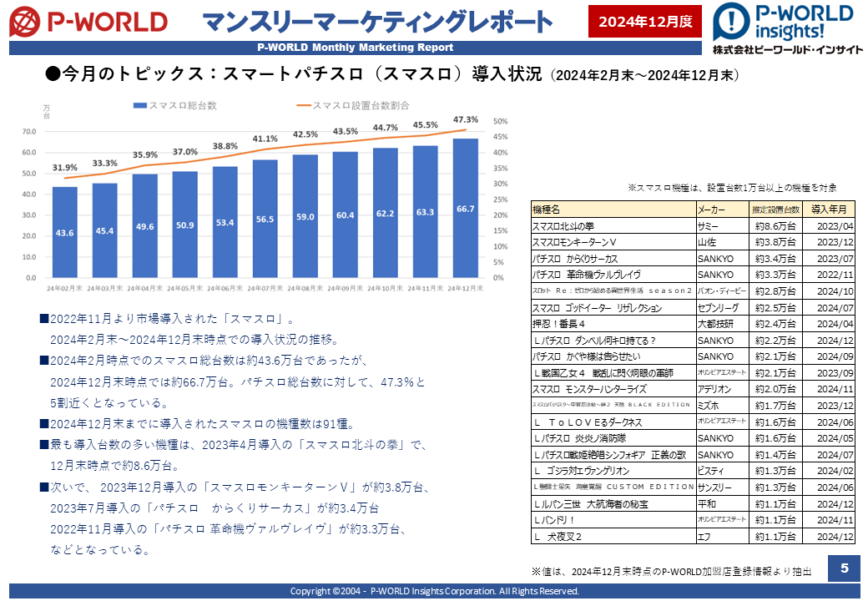Click the 24年04月末 bar showing 49.6
The width and height of the screenshot is (868, 601).
click(x=145, y=225)
